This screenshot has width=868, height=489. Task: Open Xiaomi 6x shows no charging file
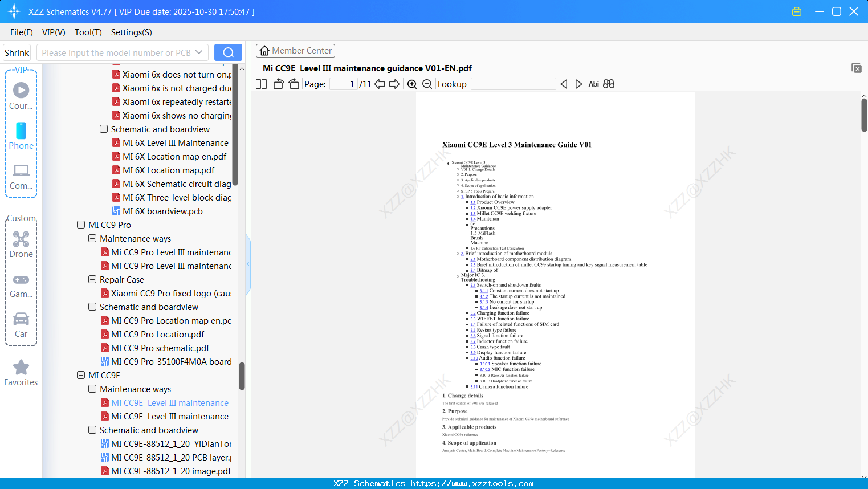[x=177, y=115]
